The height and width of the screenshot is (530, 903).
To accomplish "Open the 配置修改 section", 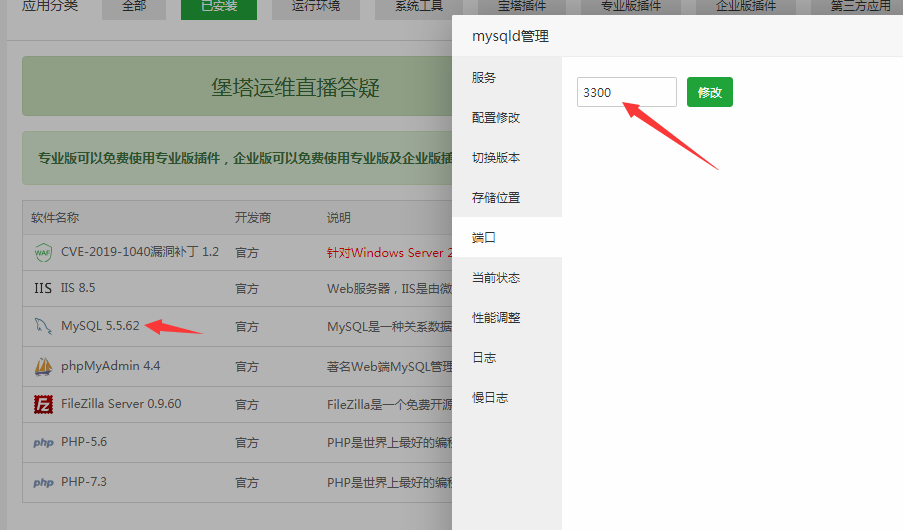I will pos(507,118).
